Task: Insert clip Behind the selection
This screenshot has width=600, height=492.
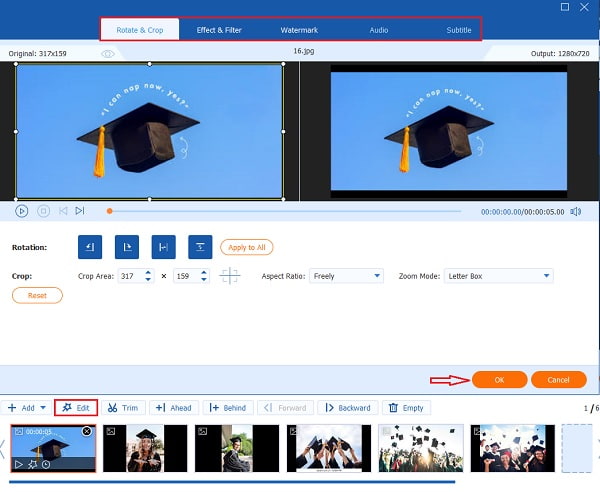Action: click(228, 408)
